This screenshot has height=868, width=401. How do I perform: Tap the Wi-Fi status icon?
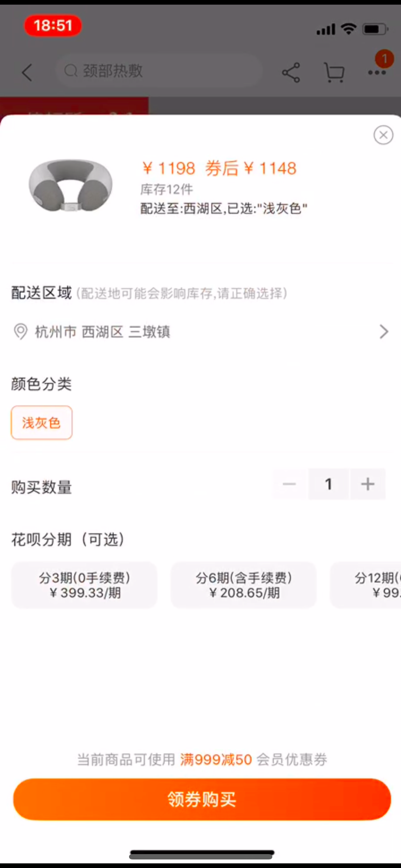click(x=348, y=29)
